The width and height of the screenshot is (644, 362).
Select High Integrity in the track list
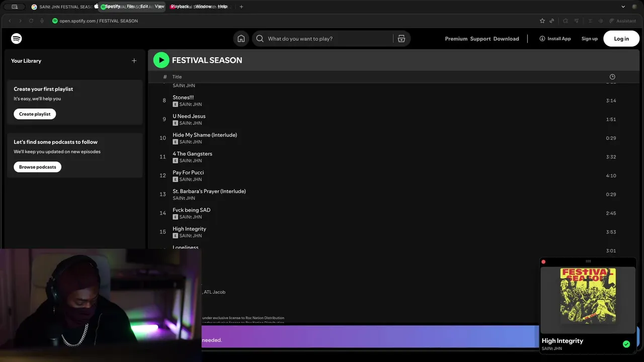[x=189, y=229]
